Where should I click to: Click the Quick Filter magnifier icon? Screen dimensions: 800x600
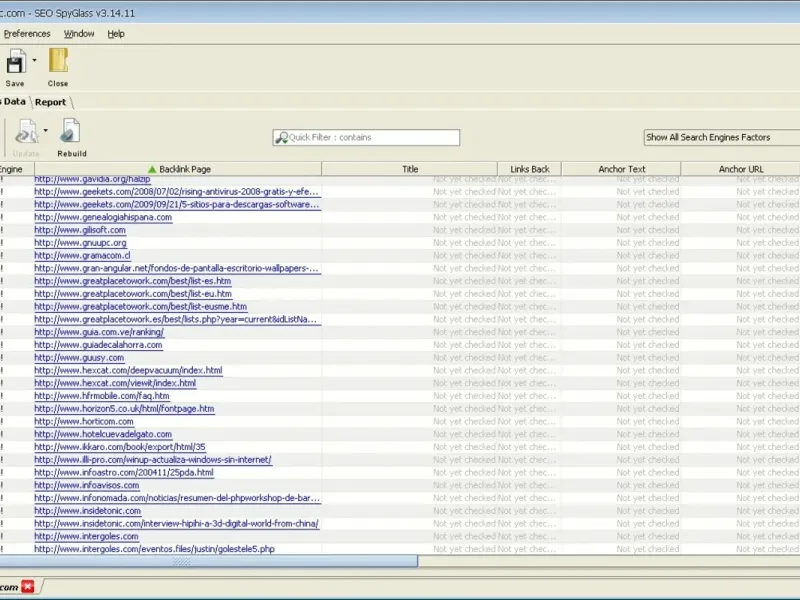pos(282,137)
